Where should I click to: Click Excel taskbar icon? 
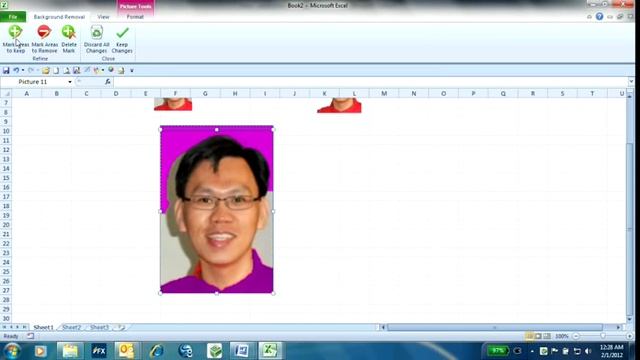click(x=270, y=351)
